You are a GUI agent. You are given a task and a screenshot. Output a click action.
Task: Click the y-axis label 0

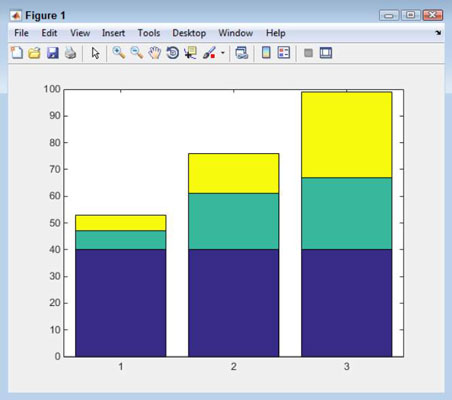click(58, 356)
